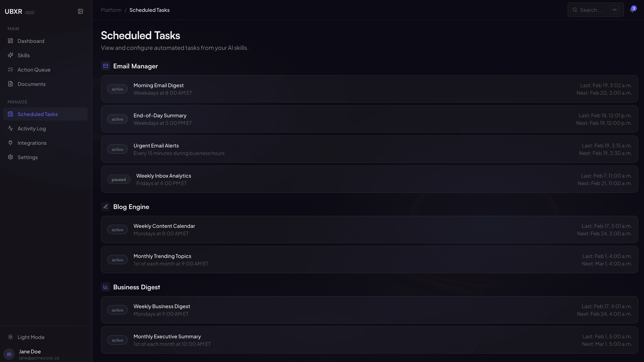Image resolution: width=644 pixels, height=362 pixels.
Task: Collapse the sidebar with the panel icon
Action: pos(80,11)
